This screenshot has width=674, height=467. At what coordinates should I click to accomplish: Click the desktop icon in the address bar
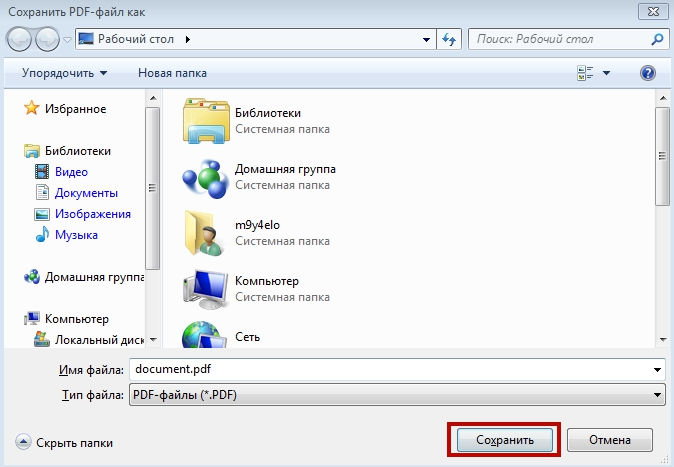click(x=86, y=39)
